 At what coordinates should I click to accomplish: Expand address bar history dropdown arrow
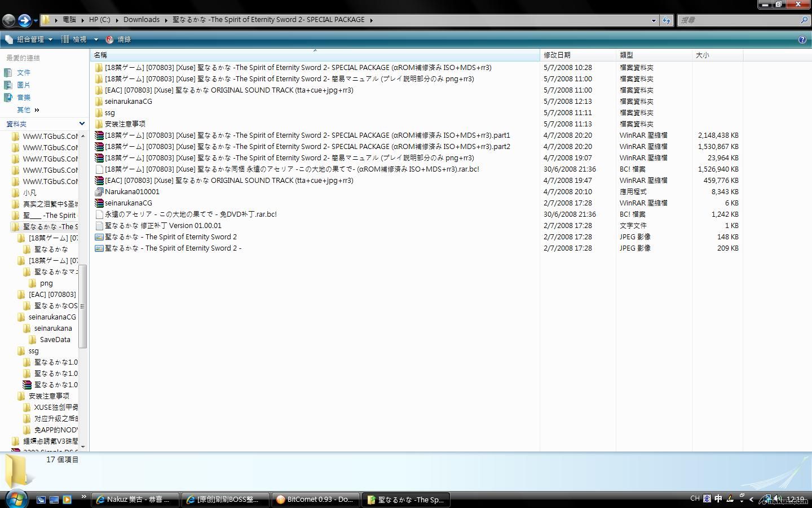pos(654,20)
